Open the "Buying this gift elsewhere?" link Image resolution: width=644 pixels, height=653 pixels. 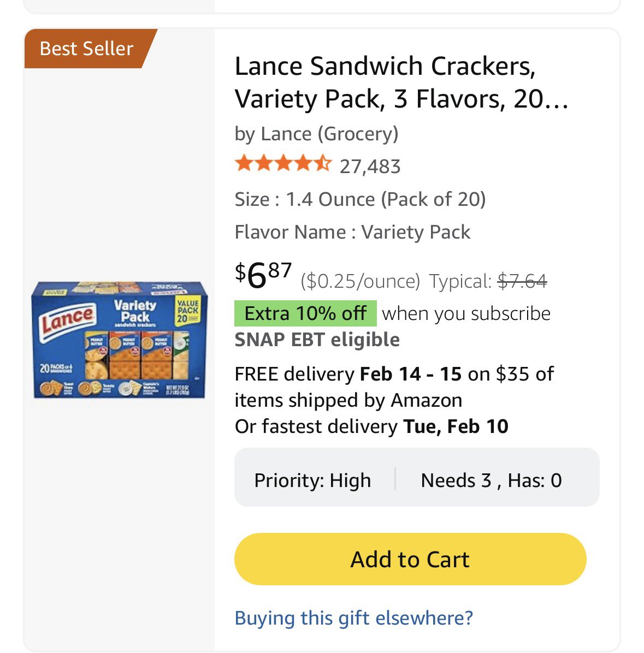coord(353,618)
